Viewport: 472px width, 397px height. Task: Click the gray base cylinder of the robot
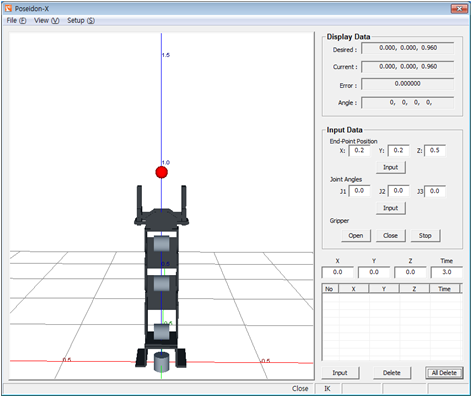[161, 362]
